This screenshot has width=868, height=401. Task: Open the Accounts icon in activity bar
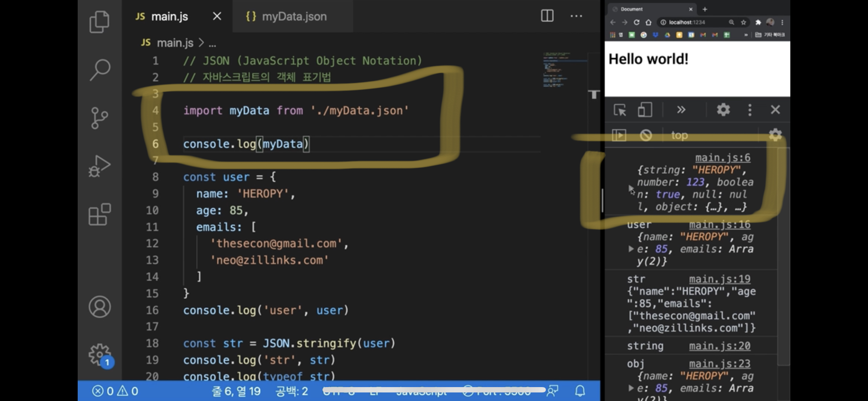[x=99, y=307]
